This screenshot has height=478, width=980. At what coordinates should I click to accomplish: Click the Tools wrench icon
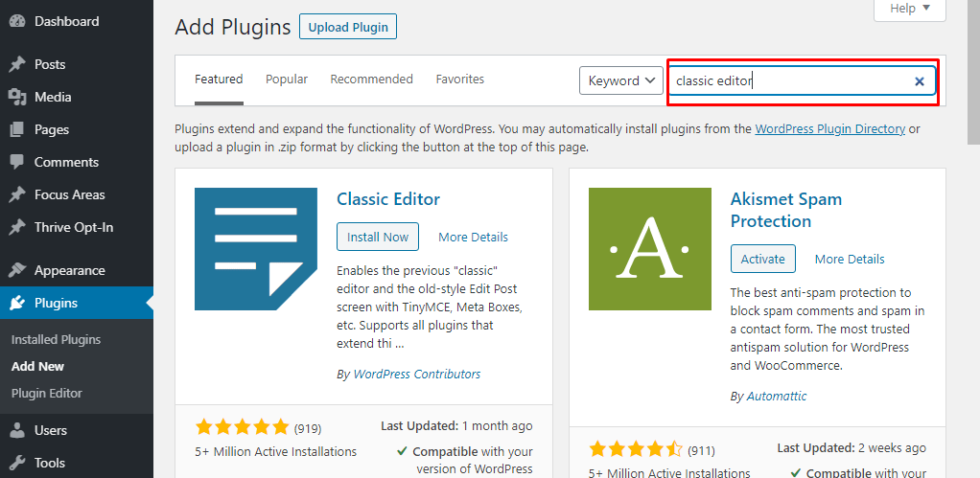[x=17, y=463]
